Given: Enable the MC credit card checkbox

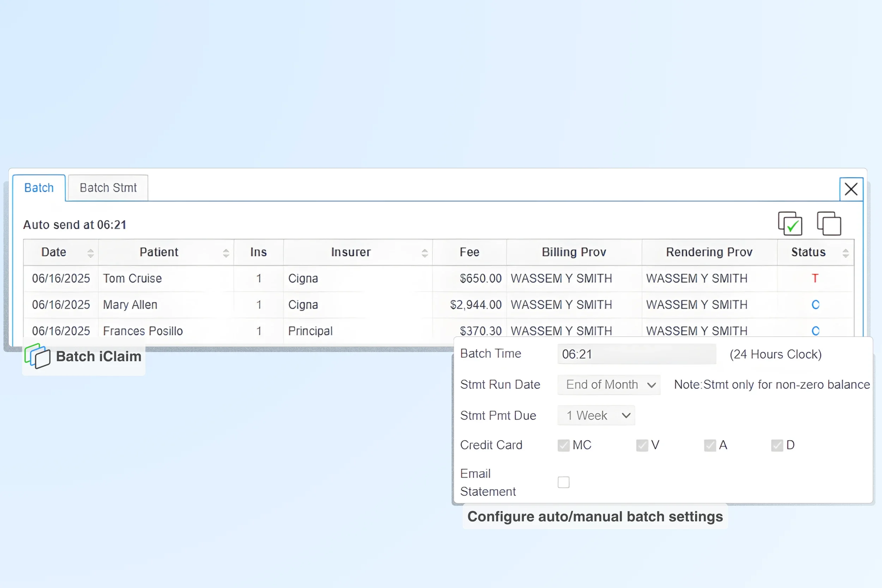Looking at the screenshot, I should [564, 445].
